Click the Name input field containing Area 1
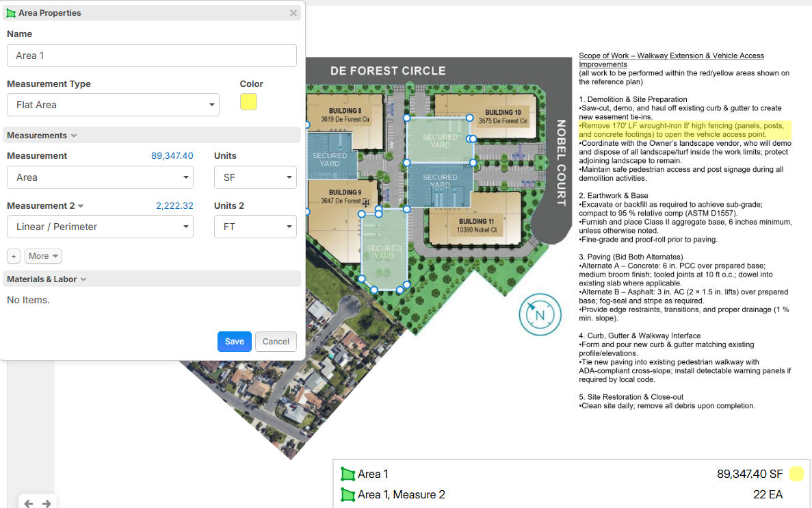 coord(151,55)
